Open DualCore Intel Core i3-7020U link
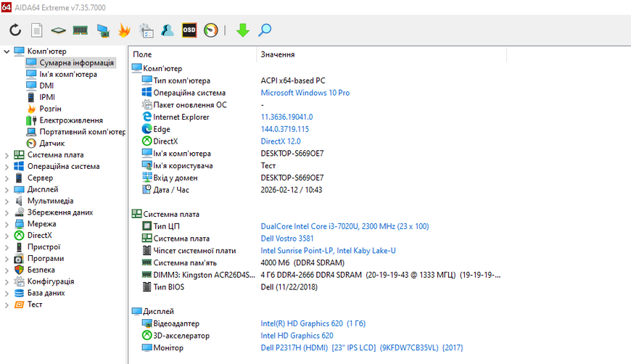Viewport: 631px width, 364px height. point(345,226)
